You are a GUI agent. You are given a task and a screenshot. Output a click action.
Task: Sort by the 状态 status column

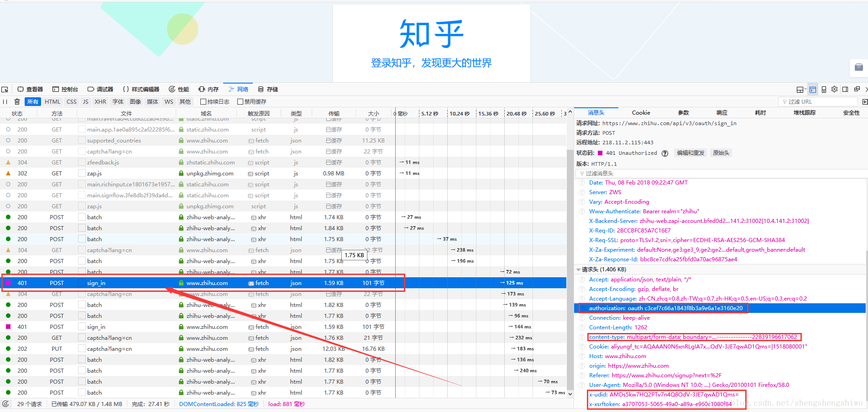pyautogui.click(x=17, y=113)
